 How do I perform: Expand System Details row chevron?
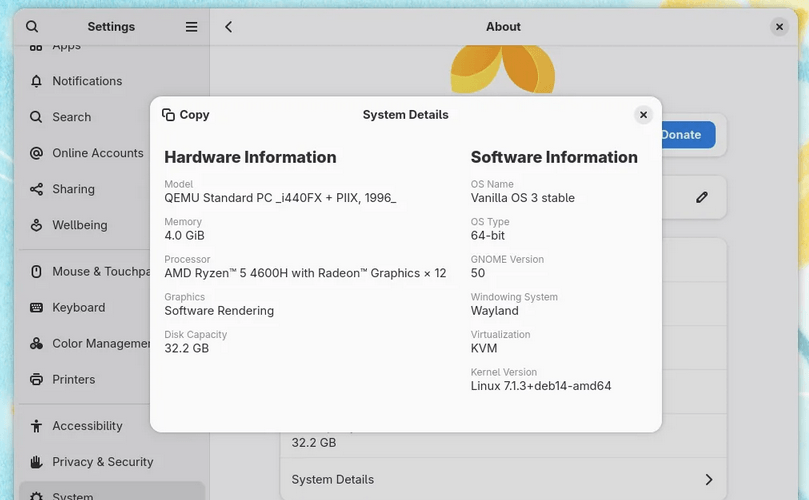709,479
